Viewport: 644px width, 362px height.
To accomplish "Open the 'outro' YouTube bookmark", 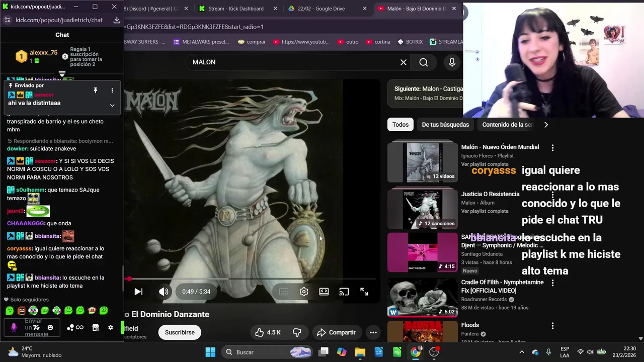I will pos(348,42).
